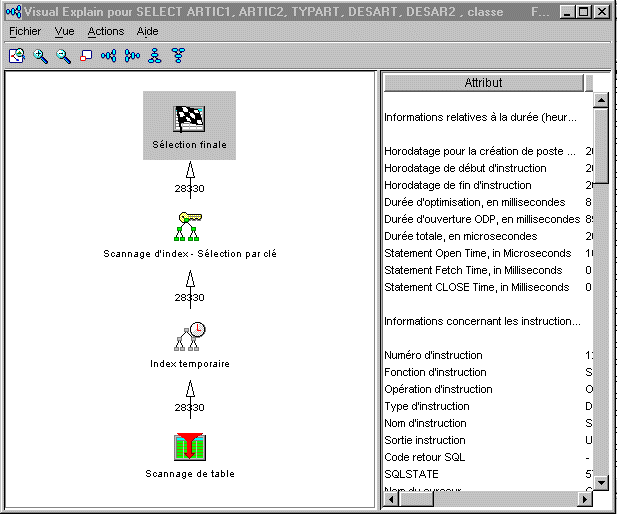
Task: Click the overview toolbar icon
Action: [17, 55]
